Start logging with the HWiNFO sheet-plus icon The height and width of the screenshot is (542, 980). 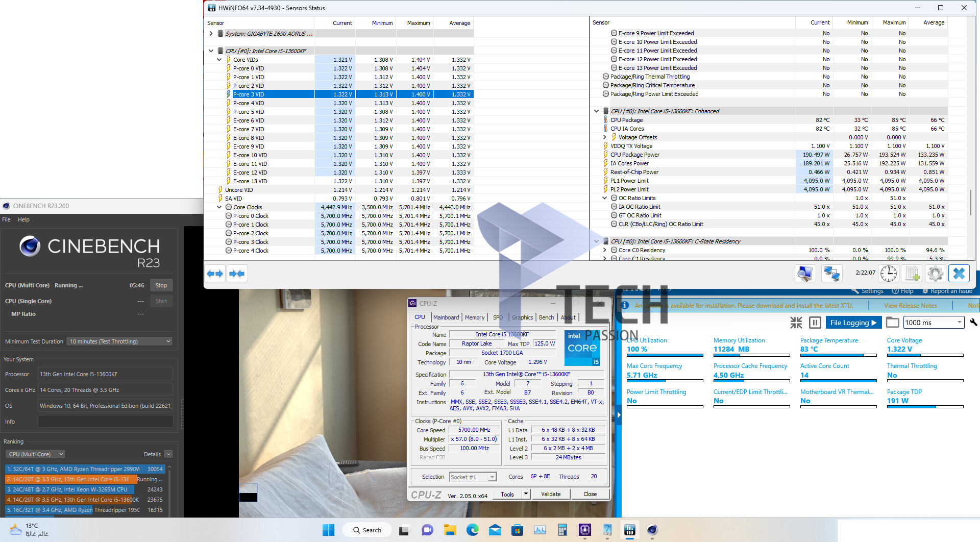[x=912, y=274]
